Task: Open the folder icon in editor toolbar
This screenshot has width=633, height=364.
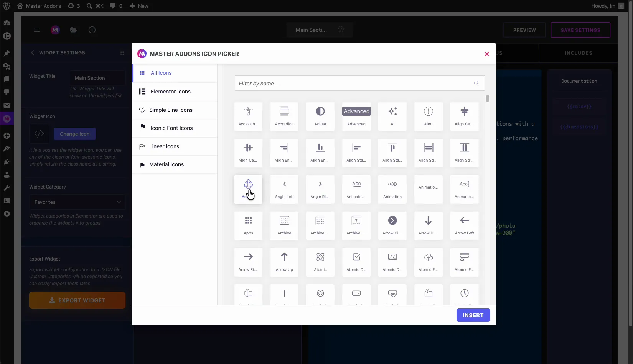Action: 74,30
